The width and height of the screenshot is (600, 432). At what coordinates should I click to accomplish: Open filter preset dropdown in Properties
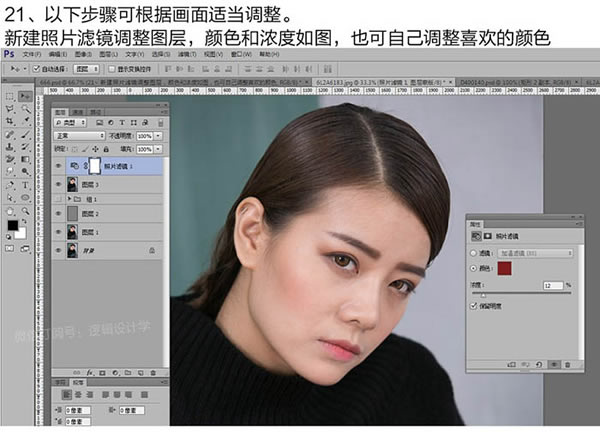535,253
